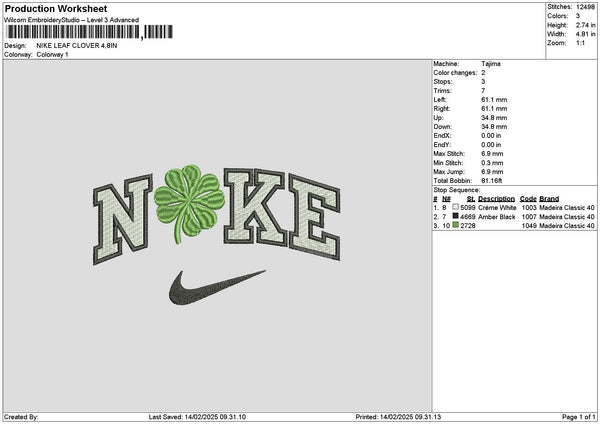
Task: Click the 'Right:' label
Action: pyautogui.click(x=442, y=109)
